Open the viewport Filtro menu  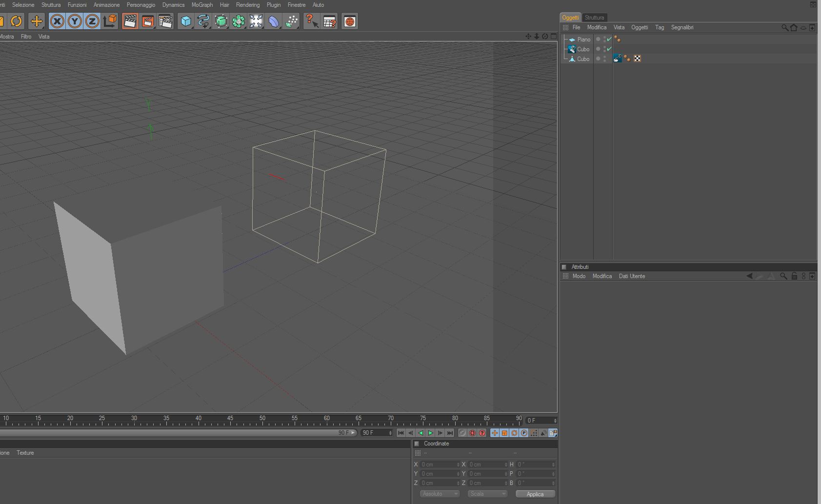pyautogui.click(x=26, y=37)
